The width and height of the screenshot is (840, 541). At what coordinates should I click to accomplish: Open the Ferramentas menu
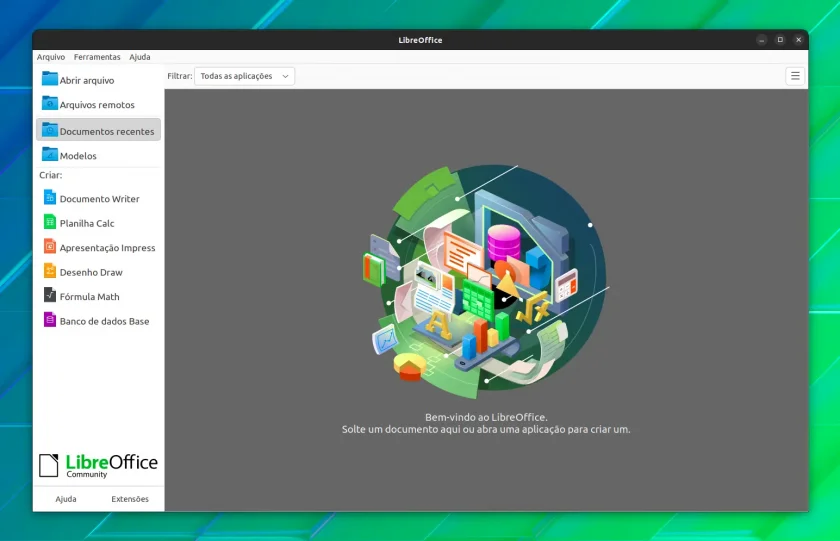[97, 57]
